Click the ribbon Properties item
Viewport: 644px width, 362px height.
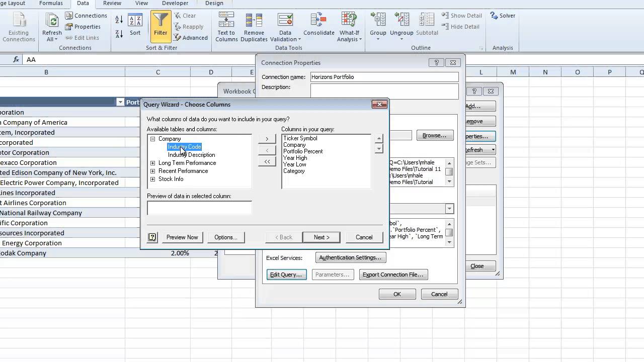(x=83, y=27)
